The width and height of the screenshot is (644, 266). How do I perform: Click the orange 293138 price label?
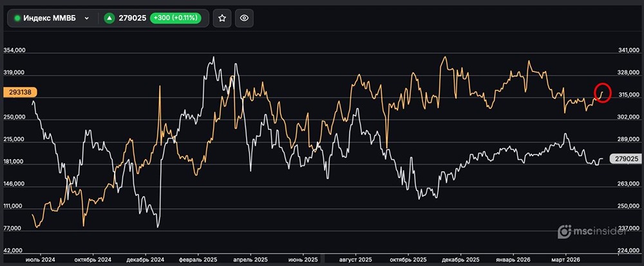tap(20, 92)
